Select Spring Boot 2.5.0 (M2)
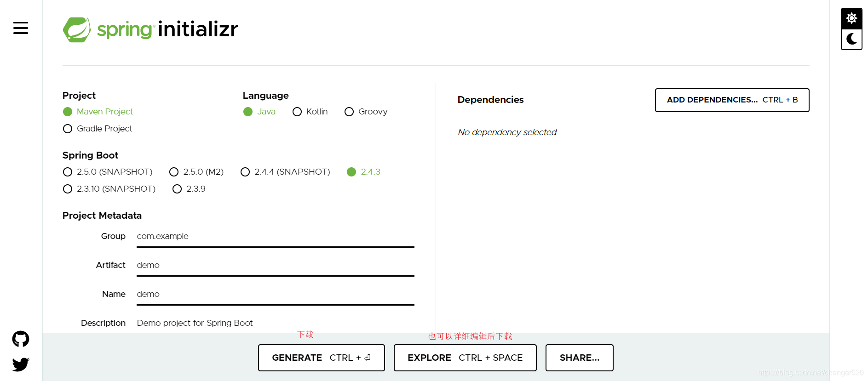Viewport: 868px width, 381px height. click(196, 172)
